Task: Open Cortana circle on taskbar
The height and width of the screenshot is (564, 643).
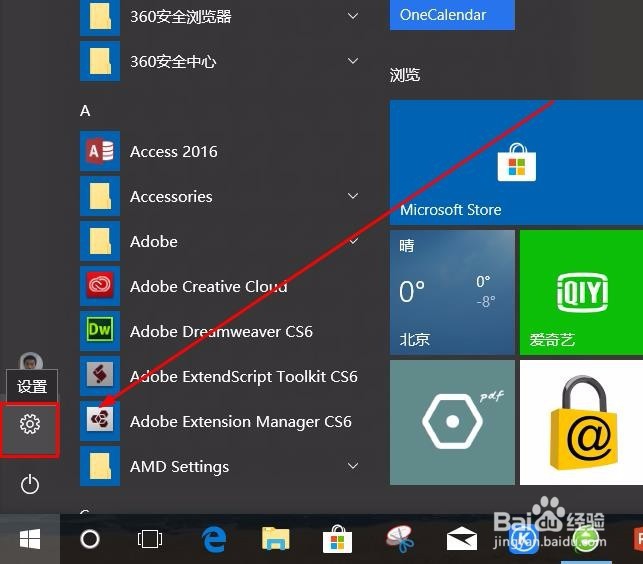Action: tap(90, 539)
